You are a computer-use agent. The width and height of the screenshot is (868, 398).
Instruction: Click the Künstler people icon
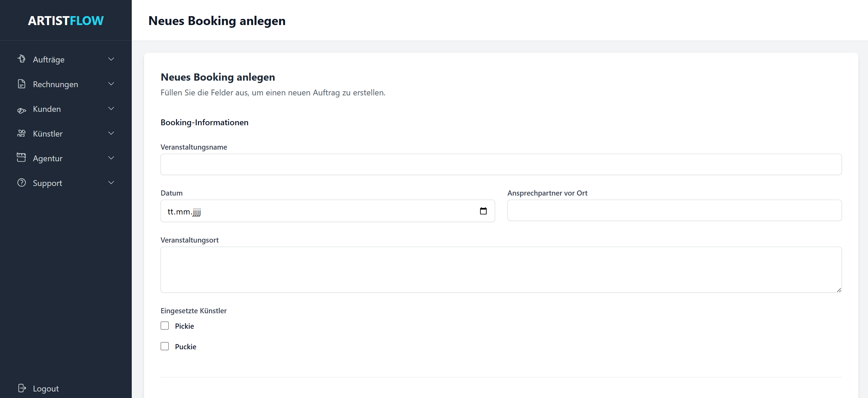point(22,133)
